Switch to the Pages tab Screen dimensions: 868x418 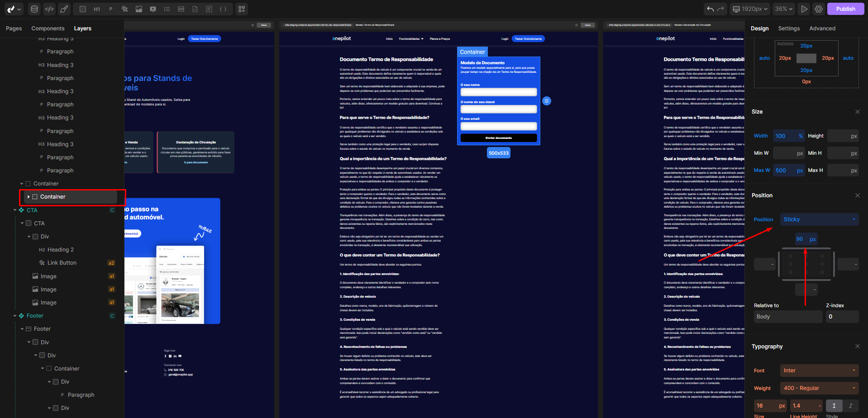point(14,28)
